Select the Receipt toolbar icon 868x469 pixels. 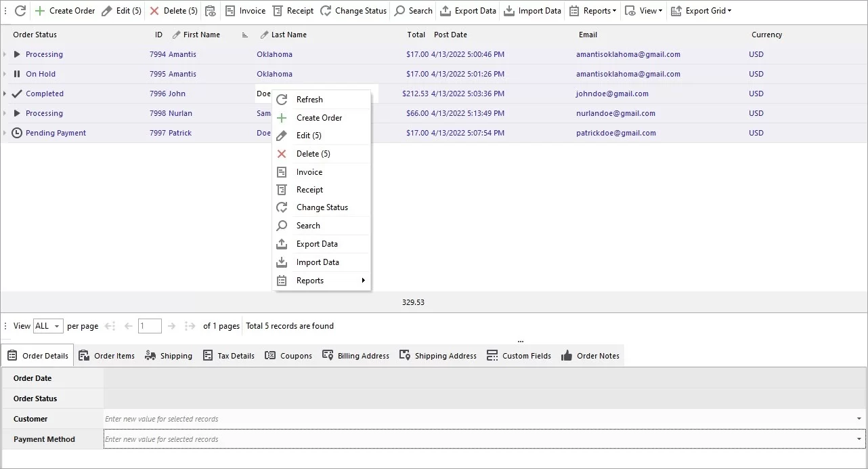tap(293, 11)
